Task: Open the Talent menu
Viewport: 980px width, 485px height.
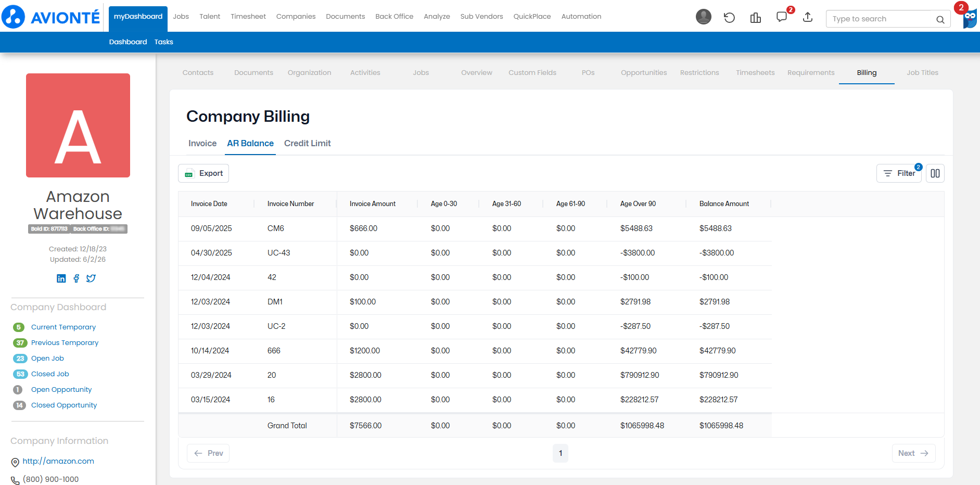Action: tap(210, 17)
